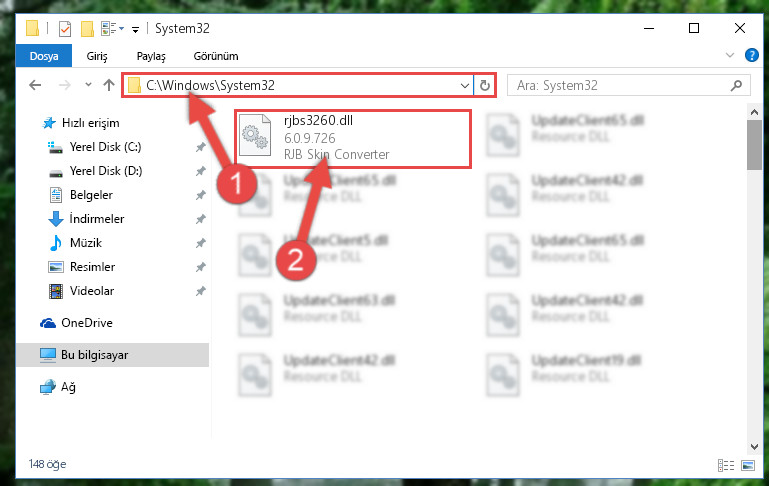
Task: Open the Dosya menu
Action: (44, 56)
